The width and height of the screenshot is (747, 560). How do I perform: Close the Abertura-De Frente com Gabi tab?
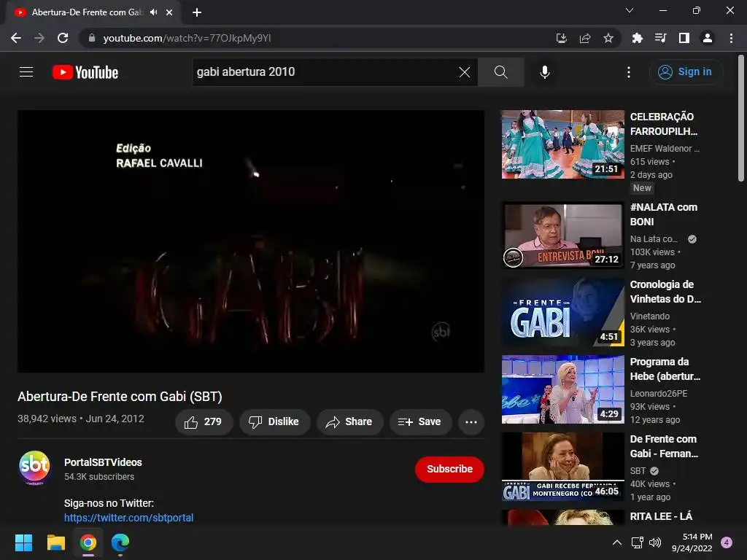[x=169, y=12]
